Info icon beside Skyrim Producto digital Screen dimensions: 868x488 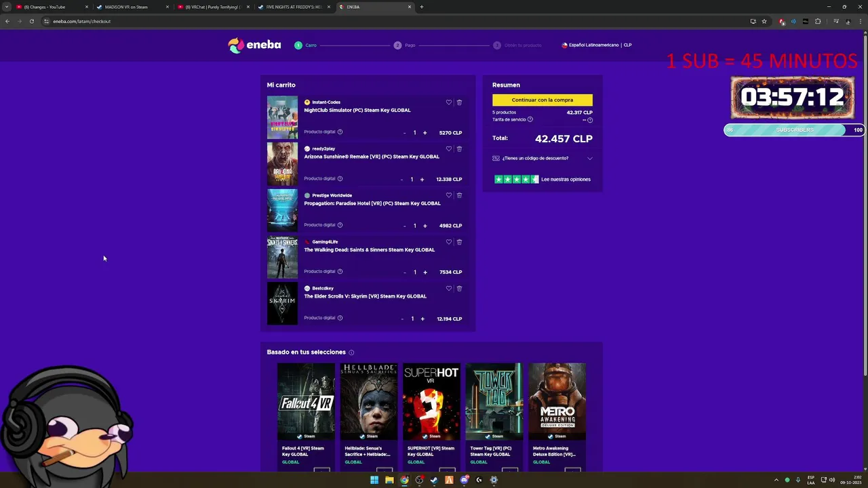click(340, 318)
